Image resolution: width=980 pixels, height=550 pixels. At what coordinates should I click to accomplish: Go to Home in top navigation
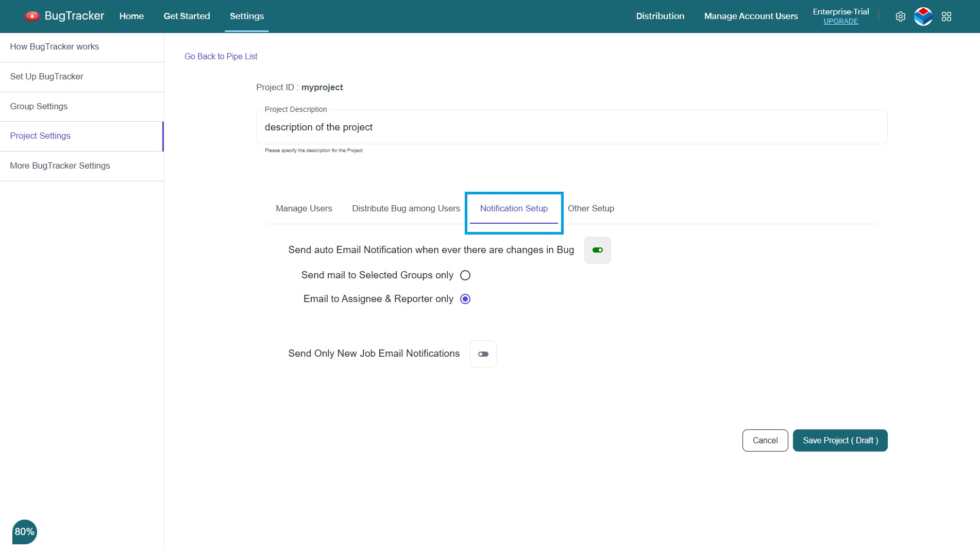[x=131, y=16]
